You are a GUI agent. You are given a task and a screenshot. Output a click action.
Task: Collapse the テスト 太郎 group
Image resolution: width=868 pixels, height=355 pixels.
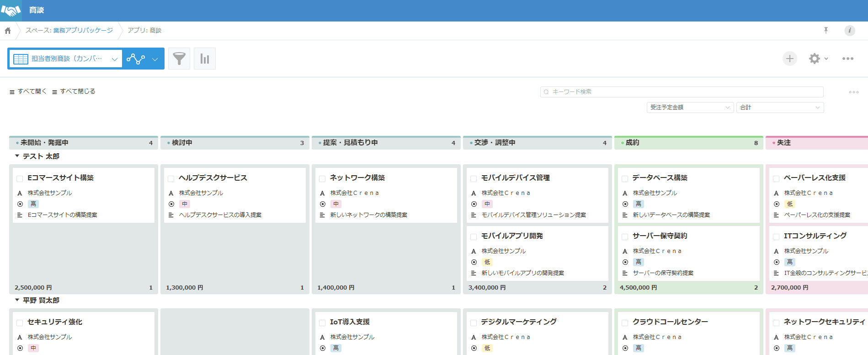pyautogui.click(x=17, y=156)
